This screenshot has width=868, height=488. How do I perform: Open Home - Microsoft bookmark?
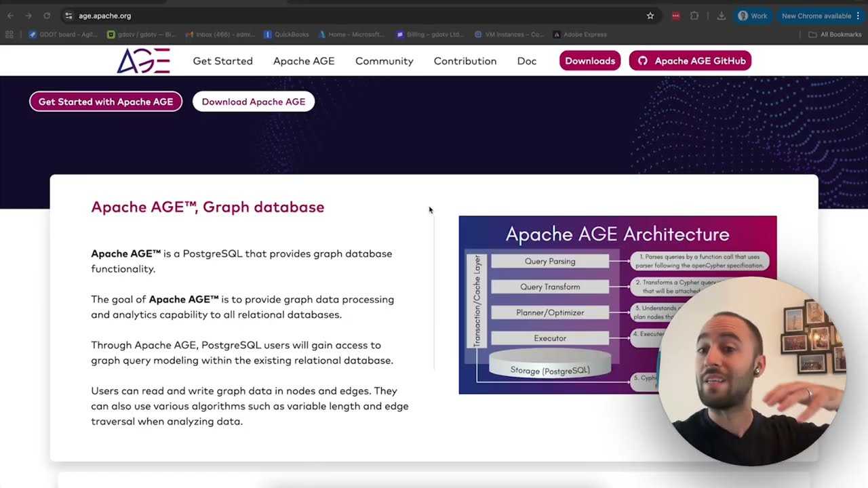[x=351, y=35]
